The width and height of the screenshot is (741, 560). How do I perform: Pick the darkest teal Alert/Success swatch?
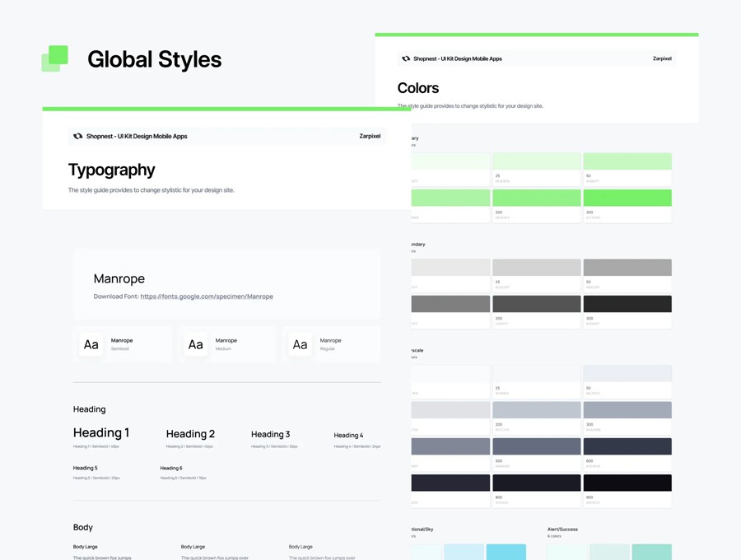pos(650,551)
